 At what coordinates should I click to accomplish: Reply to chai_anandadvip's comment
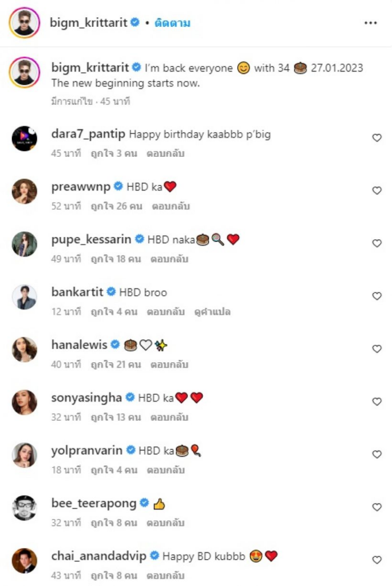click(166, 575)
